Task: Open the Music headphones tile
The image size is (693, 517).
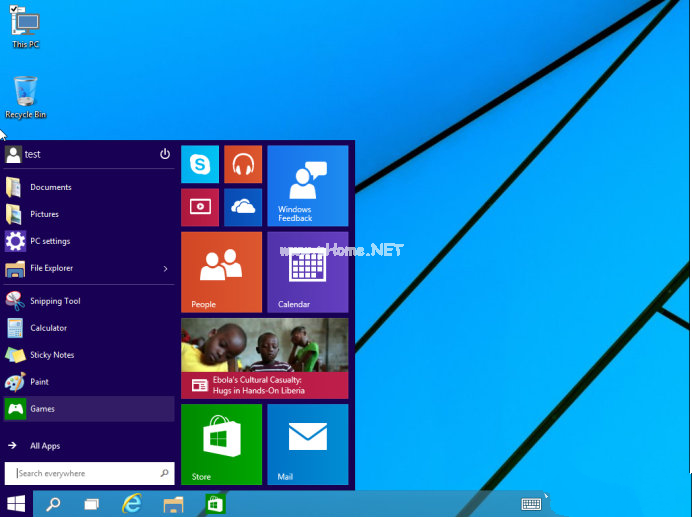Action: [243, 164]
